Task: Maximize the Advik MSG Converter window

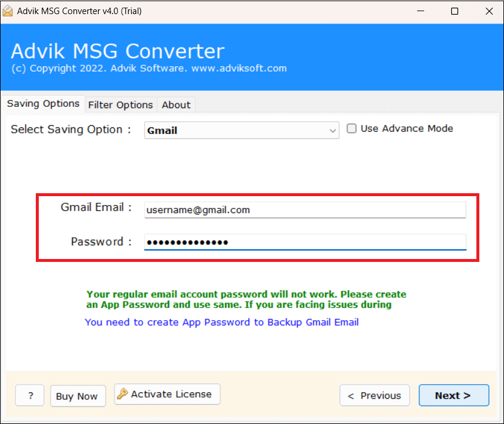Action: 455,11
